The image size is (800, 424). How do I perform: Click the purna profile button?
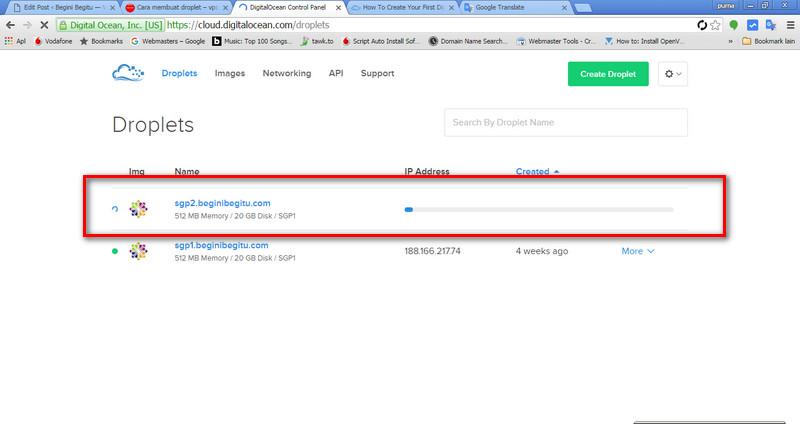coord(725,6)
